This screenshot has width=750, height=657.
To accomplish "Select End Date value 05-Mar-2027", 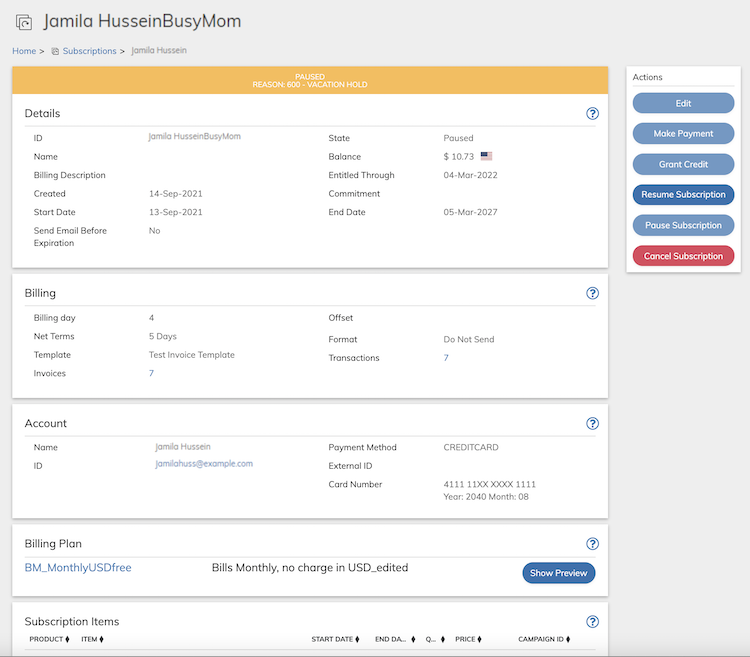I will (x=470, y=212).
